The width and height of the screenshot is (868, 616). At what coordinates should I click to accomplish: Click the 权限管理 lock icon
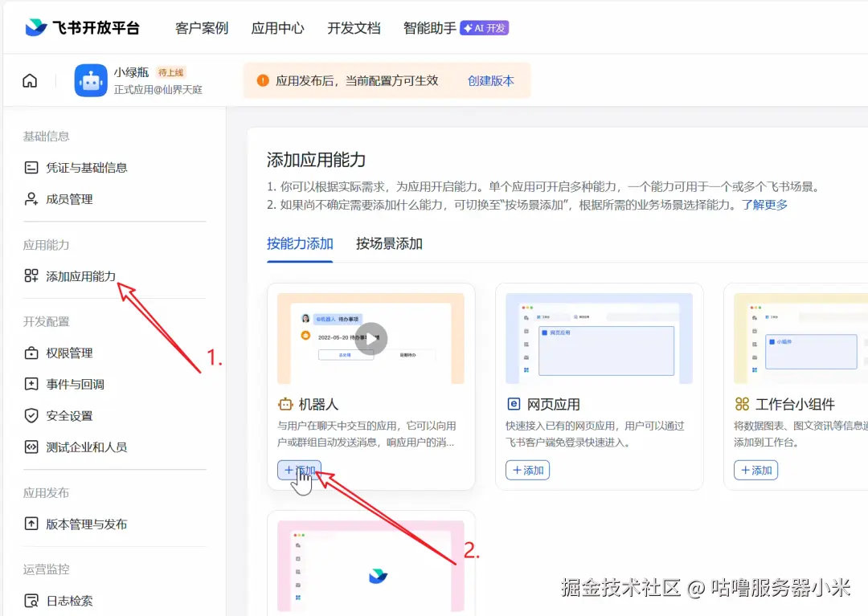[x=31, y=353]
